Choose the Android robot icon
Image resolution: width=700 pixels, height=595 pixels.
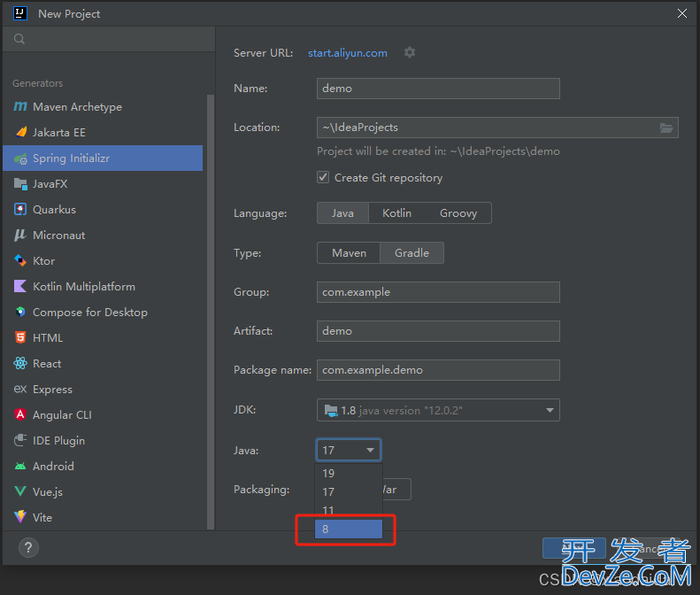[20, 467]
